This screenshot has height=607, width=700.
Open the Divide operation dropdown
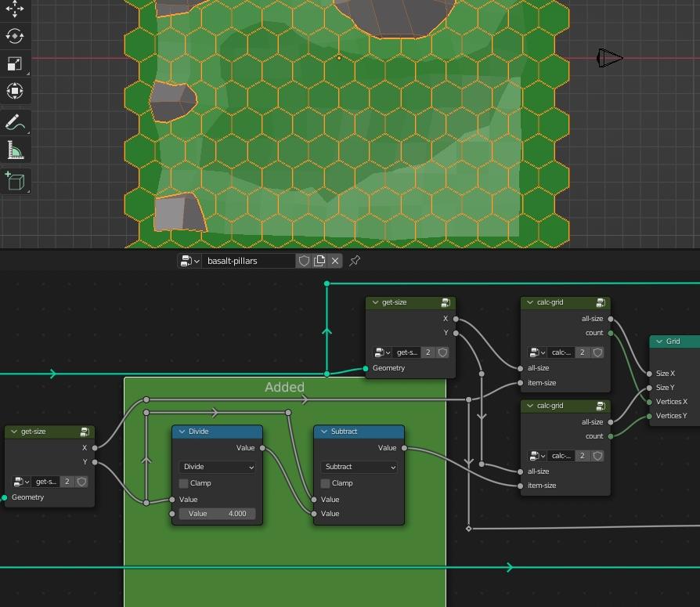click(217, 467)
